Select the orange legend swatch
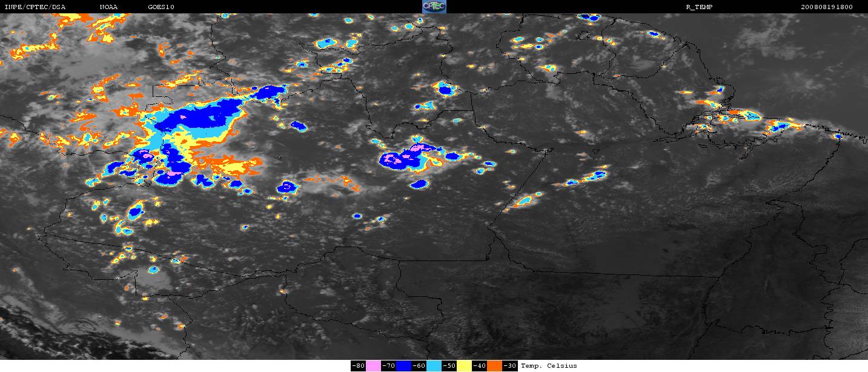 coord(494,366)
